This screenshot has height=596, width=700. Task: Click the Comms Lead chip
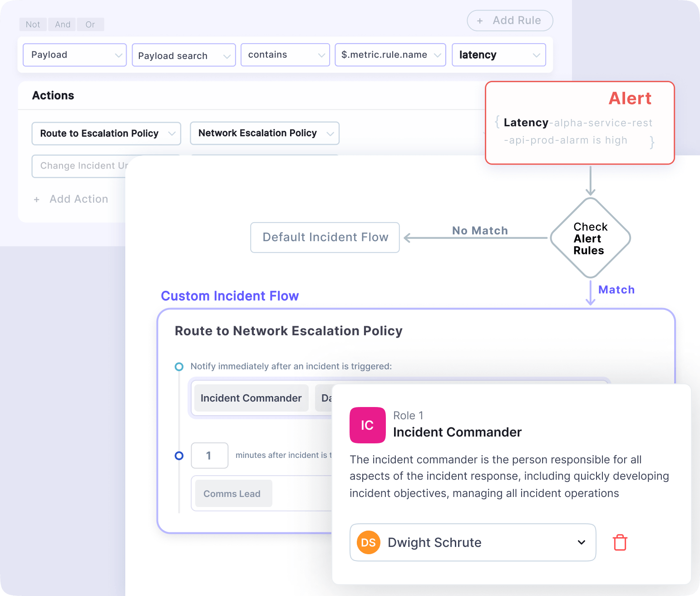(232, 493)
